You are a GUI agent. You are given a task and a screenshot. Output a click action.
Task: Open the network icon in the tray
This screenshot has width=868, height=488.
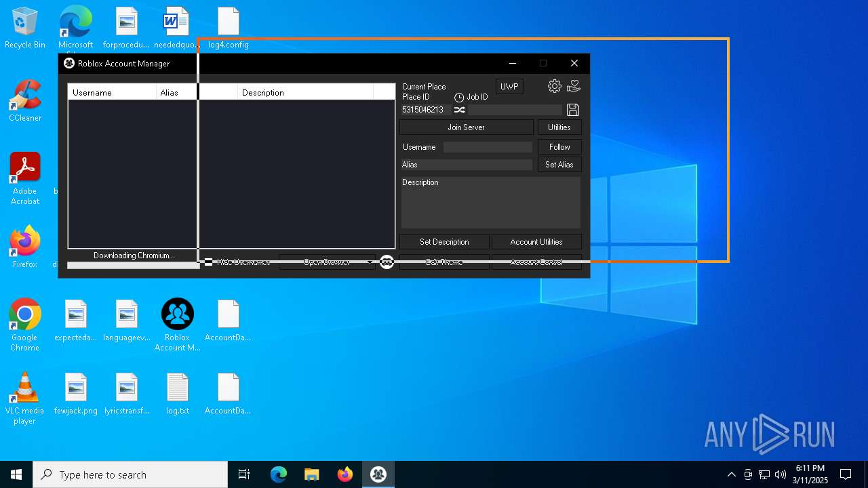point(764,474)
